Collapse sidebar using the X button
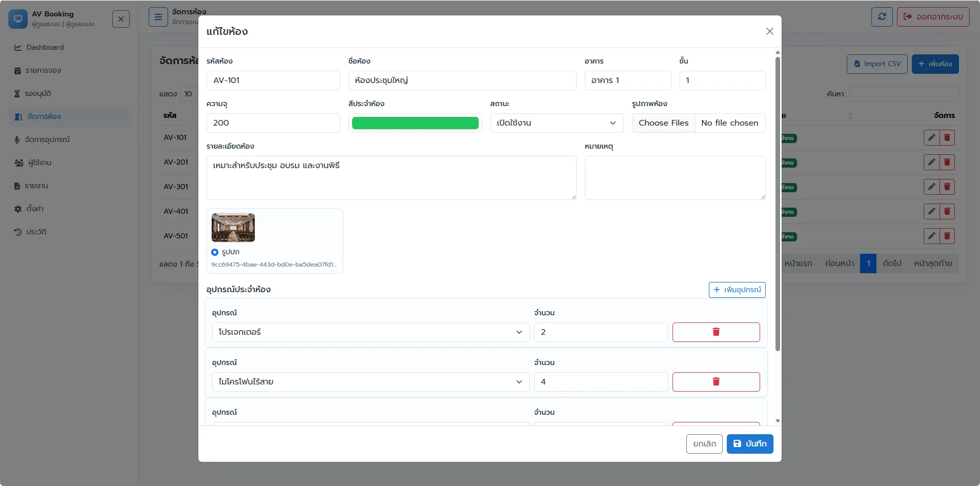980x486 pixels. [121, 19]
